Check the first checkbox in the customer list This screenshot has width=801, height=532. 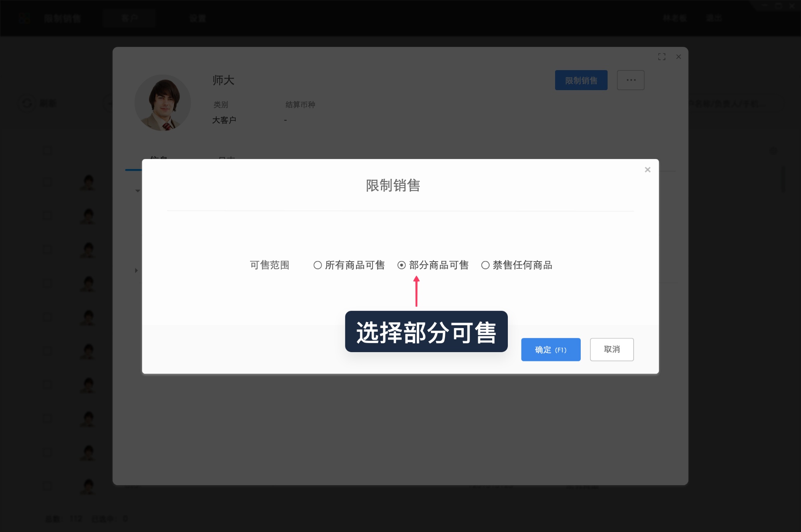pos(47,149)
